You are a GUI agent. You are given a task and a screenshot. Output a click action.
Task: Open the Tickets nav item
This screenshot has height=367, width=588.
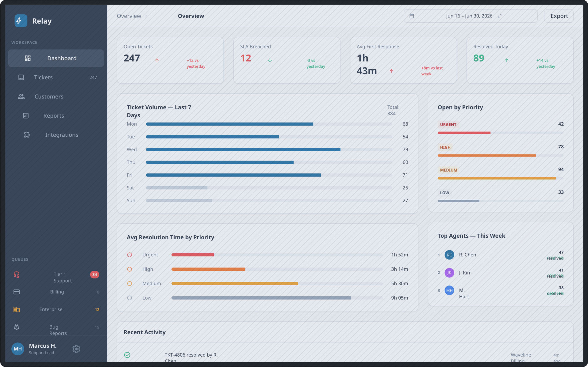[56, 78]
